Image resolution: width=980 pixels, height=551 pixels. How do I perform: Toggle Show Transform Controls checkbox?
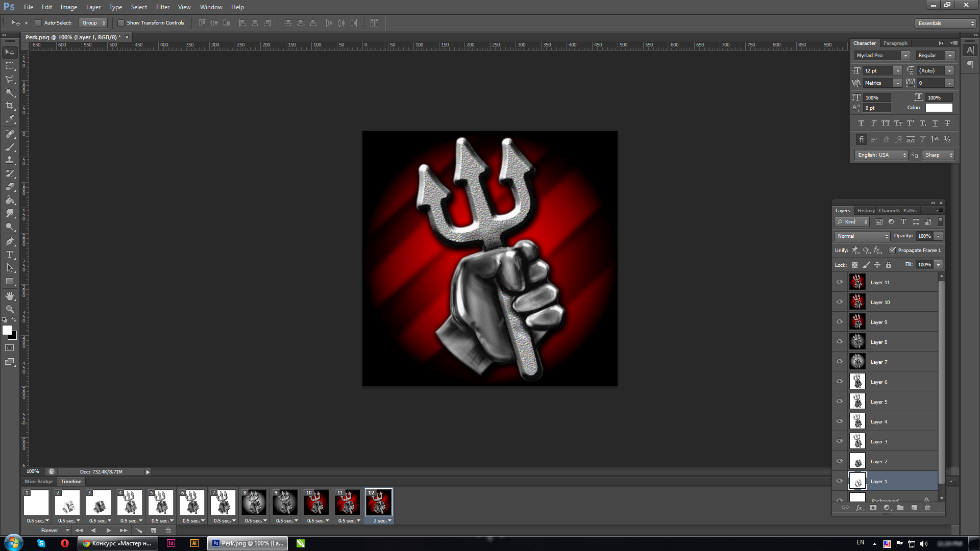click(121, 23)
